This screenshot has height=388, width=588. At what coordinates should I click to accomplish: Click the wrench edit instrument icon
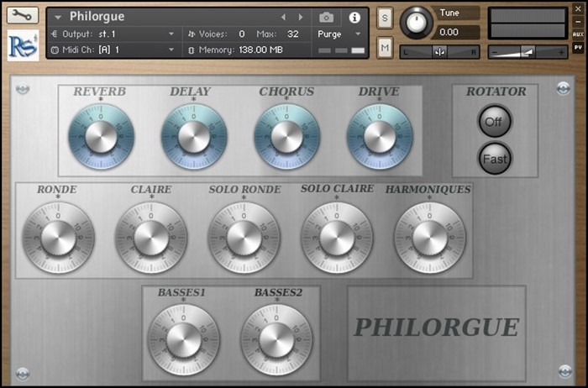(23, 16)
